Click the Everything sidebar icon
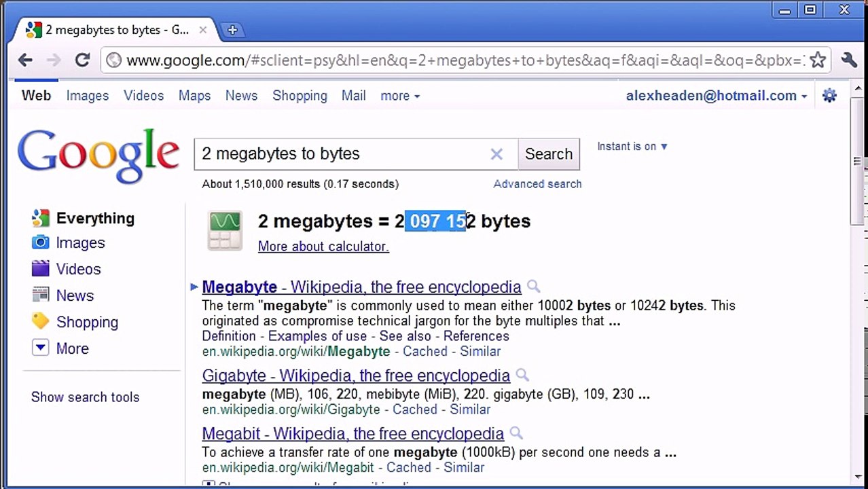The height and width of the screenshot is (489, 868). click(x=41, y=218)
